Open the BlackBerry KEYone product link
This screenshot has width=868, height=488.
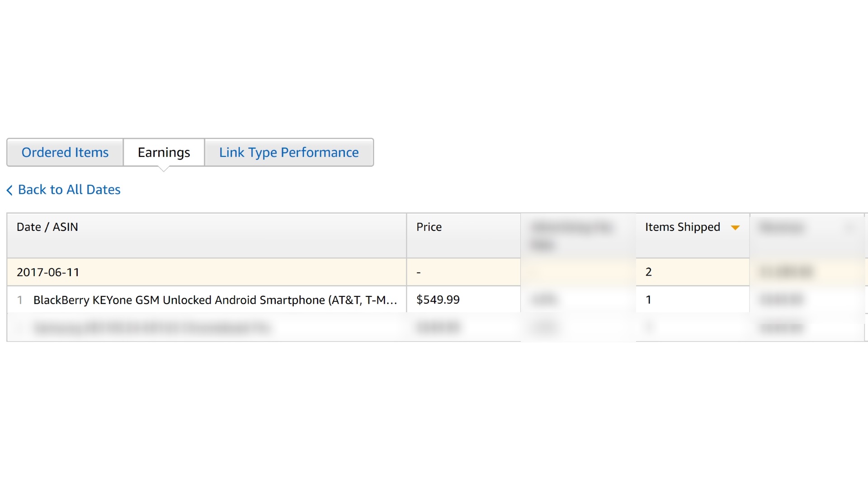(215, 300)
